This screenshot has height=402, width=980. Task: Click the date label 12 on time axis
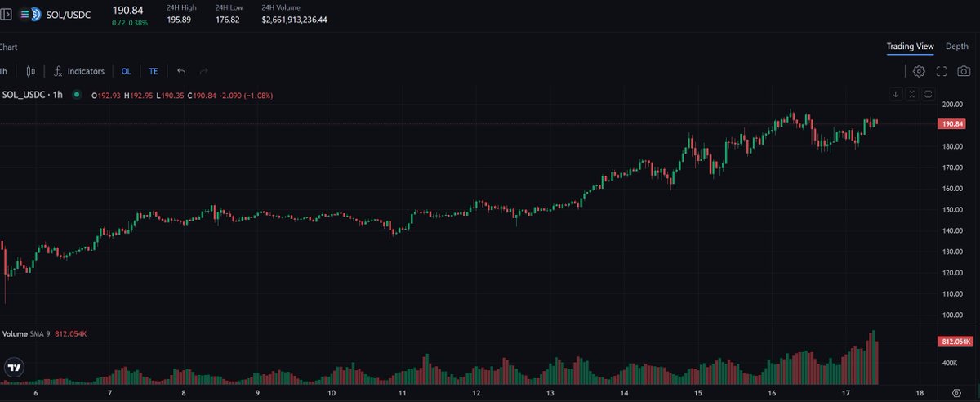coord(477,393)
